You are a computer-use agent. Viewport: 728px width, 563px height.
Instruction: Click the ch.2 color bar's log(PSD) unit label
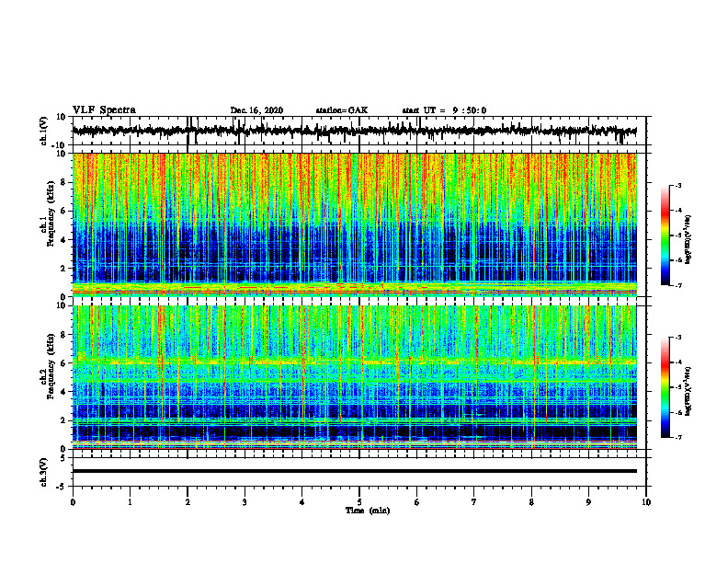tap(688, 391)
